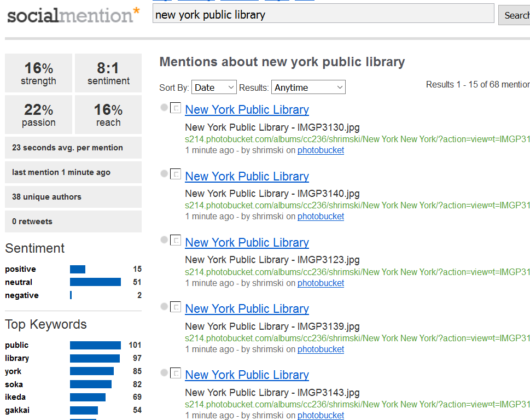Click the "38 unique authors" text
The image size is (530, 420).
coord(46,197)
